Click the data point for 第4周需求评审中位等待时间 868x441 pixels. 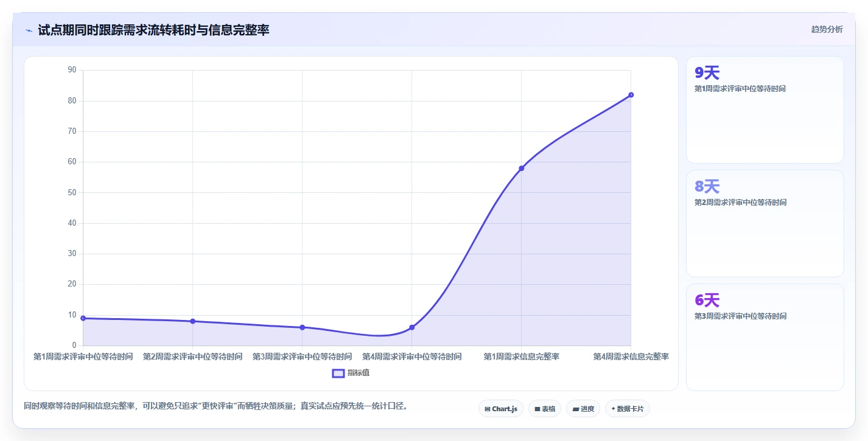(412, 327)
